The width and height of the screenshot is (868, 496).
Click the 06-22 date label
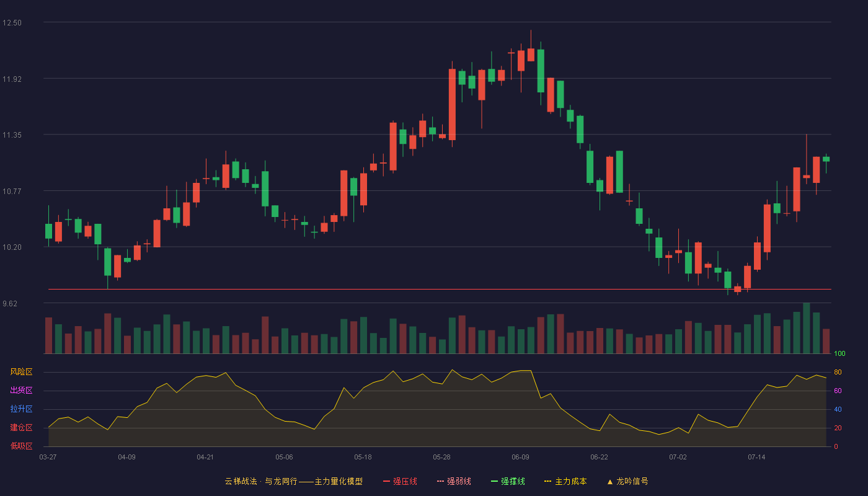pos(599,457)
